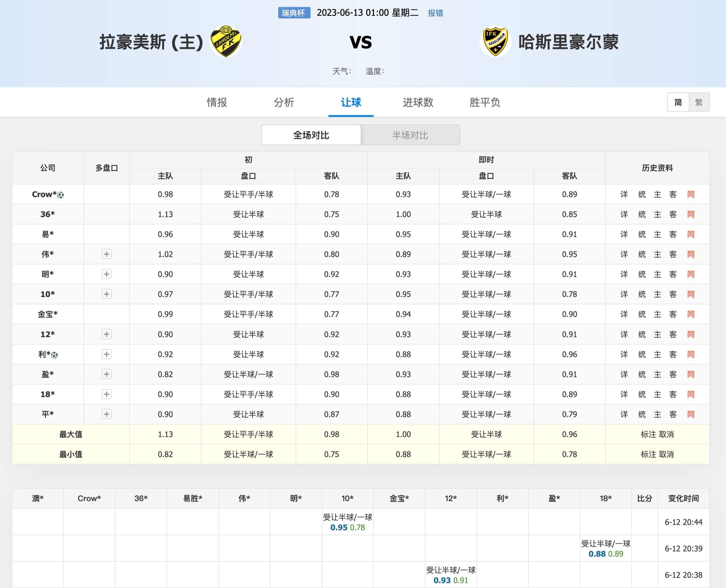Viewport: 726px width, 588px height.
Task: Click 历史资料 column header
Action: pyautogui.click(x=657, y=168)
